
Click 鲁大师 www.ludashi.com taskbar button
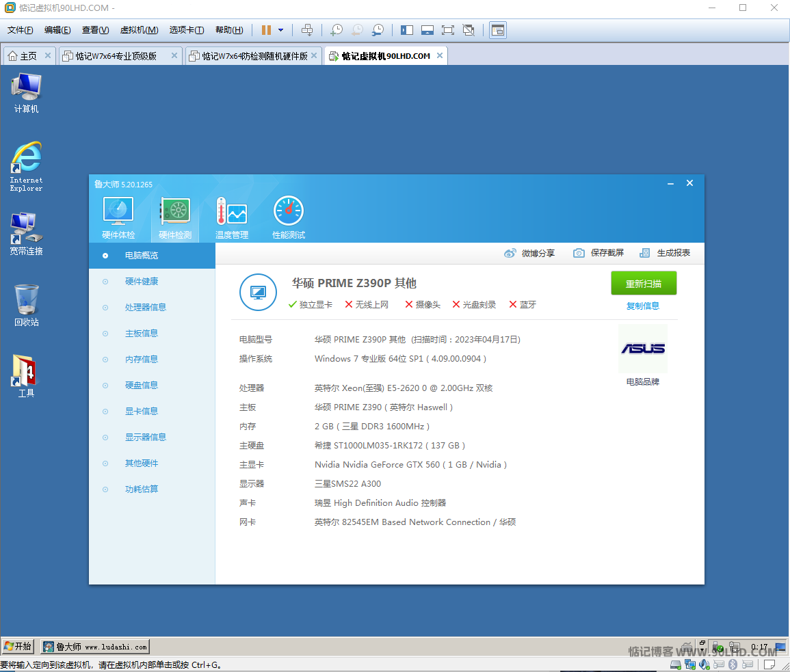[94, 646]
